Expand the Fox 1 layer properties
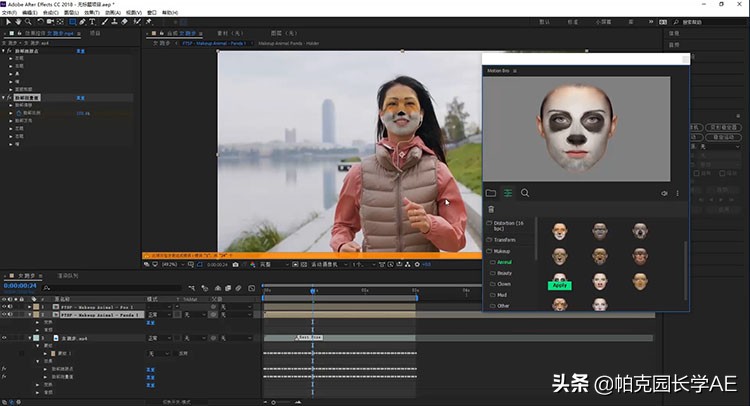This screenshot has height=406, width=750. 29,307
